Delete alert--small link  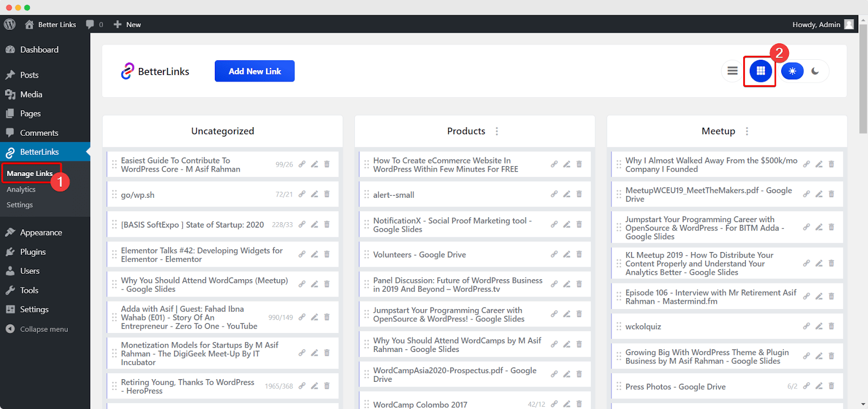579,194
